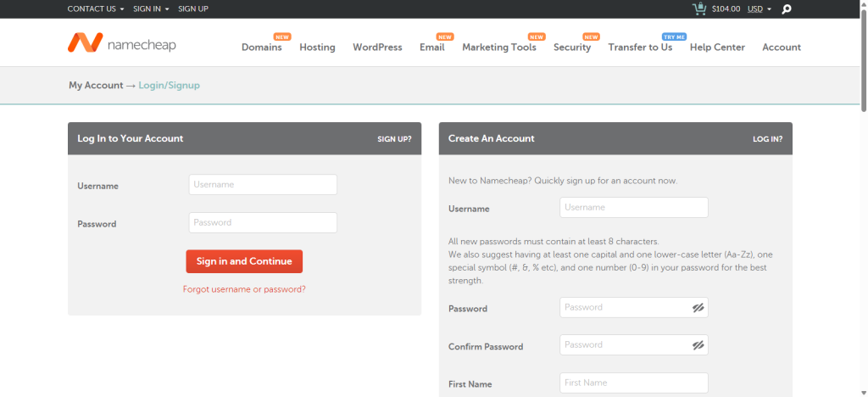This screenshot has height=397, width=868.
Task: Open the Transfer to Us menu
Action: tap(641, 47)
